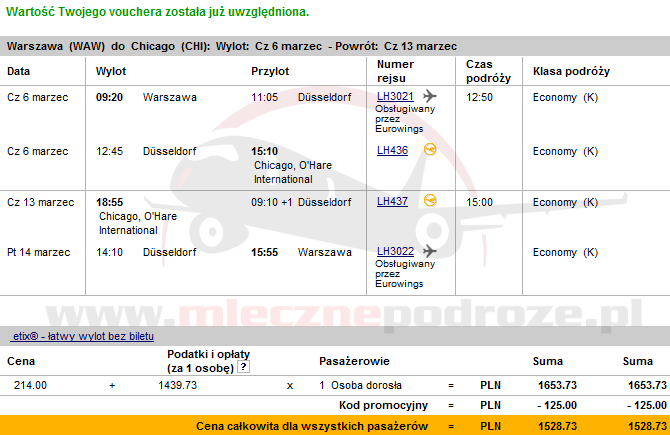The width and height of the screenshot is (670, 435).
Task: Click the Wylot column header
Action: (x=110, y=72)
